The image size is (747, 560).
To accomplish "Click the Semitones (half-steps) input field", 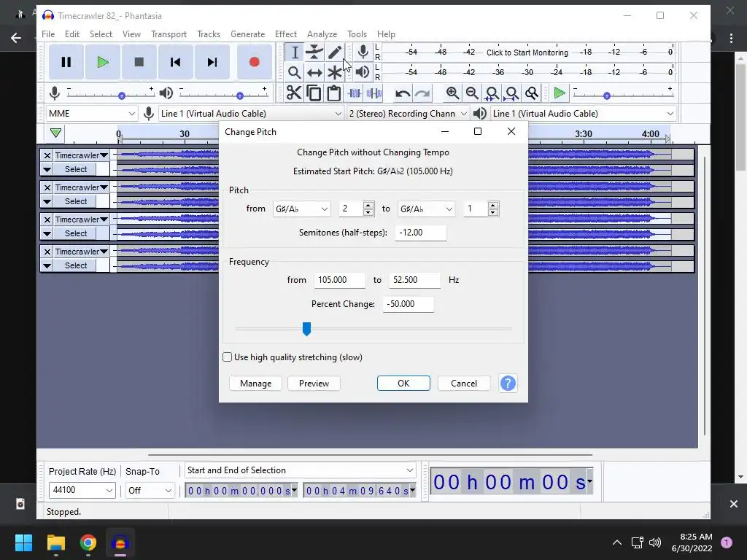I will (421, 233).
